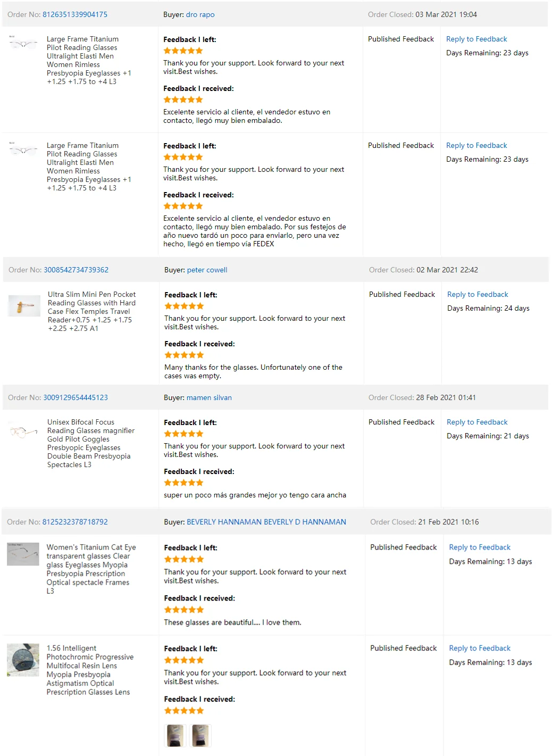Open order number 3008542734739362
The height and width of the screenshot is (756, 552).
tap(76, 270)
